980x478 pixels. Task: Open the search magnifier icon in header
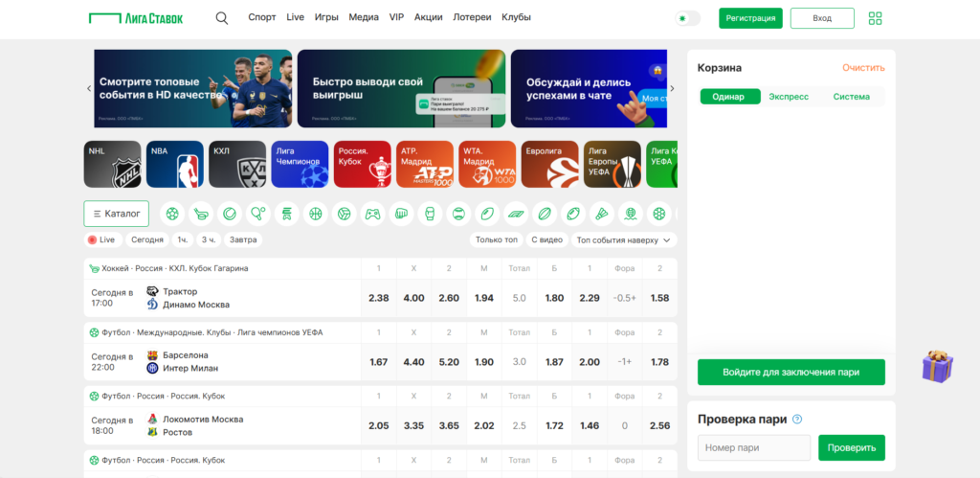click(222, 18)
